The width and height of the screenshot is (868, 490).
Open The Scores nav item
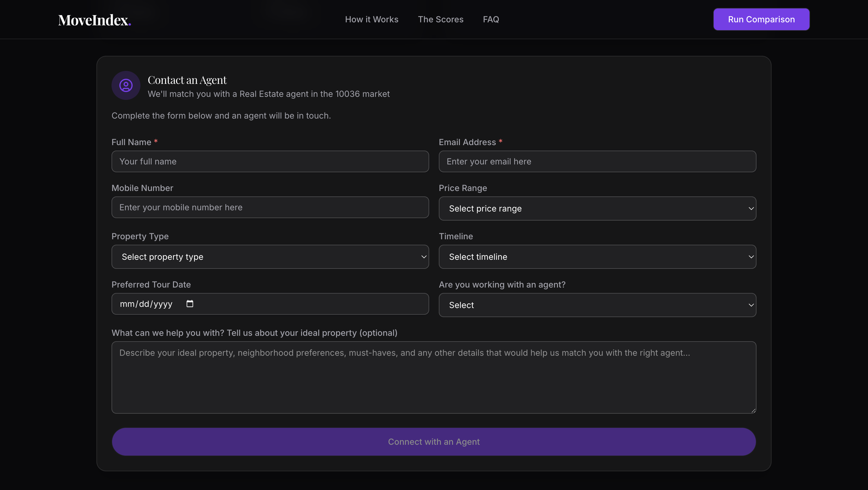pyautogui.click(x=440, y=19)
